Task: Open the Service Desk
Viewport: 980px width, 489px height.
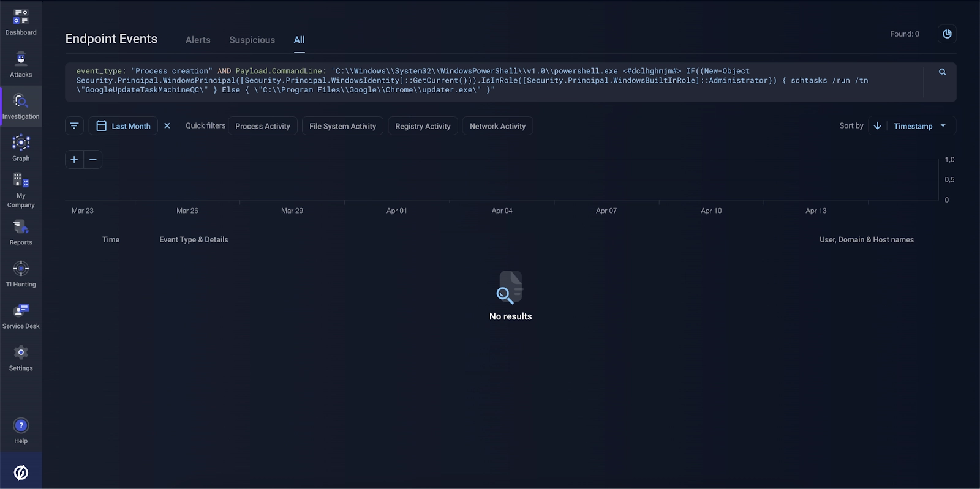Action: (21, 316)
